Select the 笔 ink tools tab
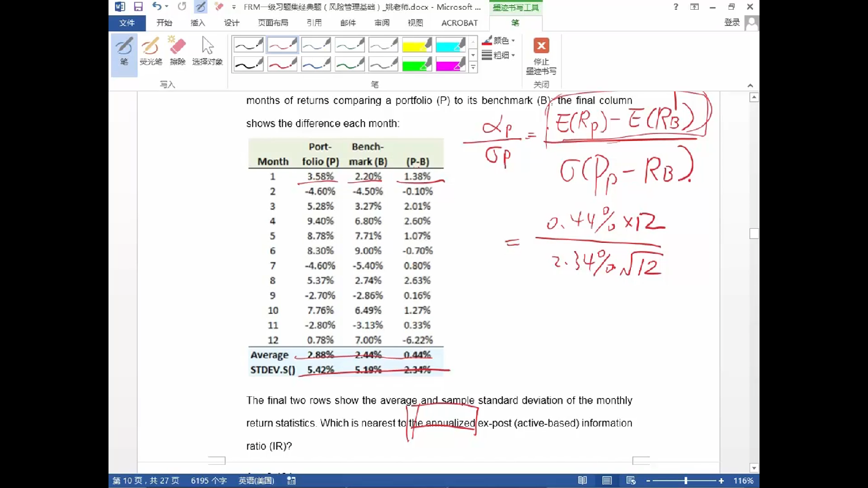868x488 pixels. (x=515, y=23)
